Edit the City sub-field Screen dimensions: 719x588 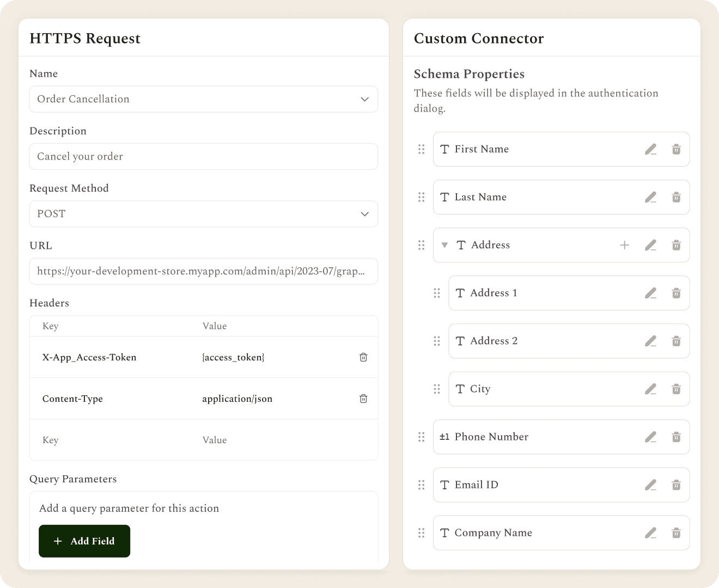(x=650, y=389)
